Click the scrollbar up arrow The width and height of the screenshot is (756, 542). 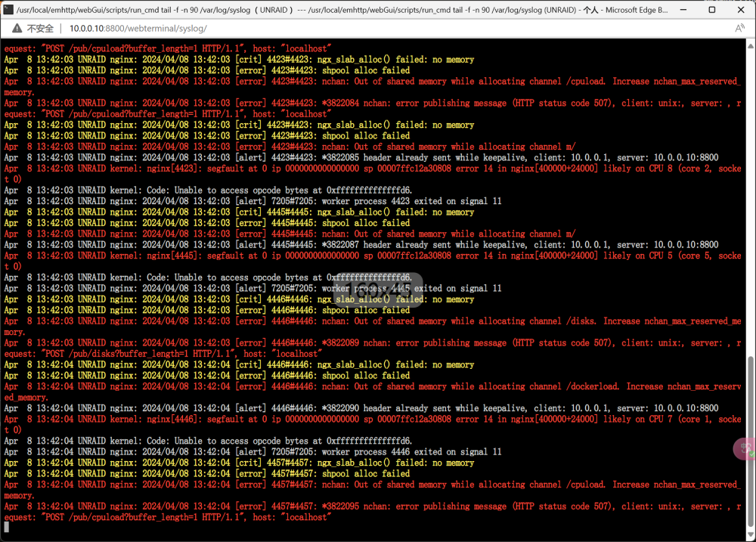(x=751, y=46)
